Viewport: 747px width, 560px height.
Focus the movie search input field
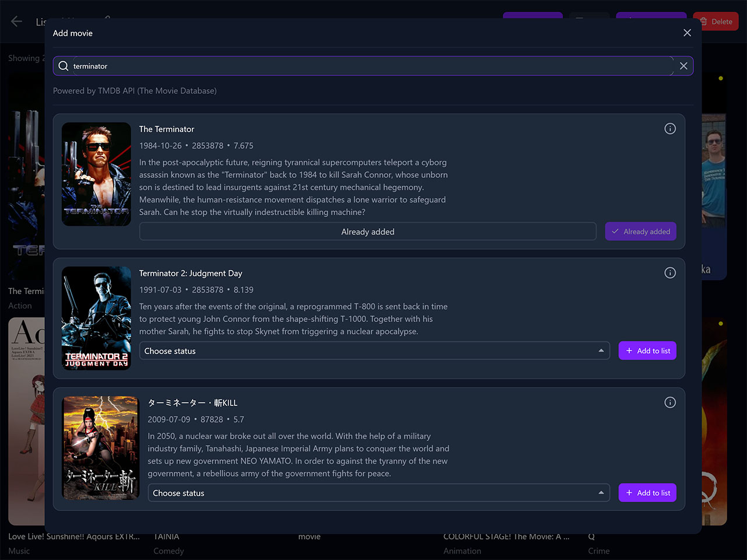(x=373, y=66)
